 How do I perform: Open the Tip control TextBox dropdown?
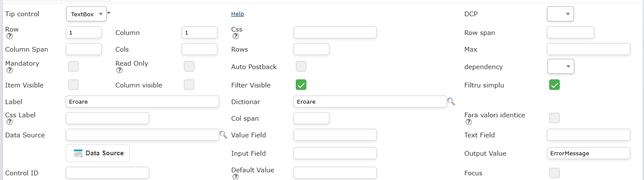pyautogui.click(x=86, y=14)
